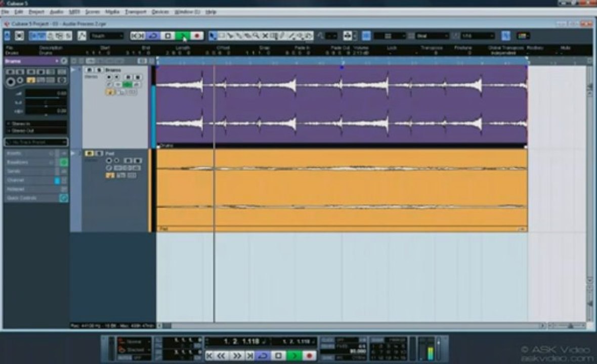Click Record in the top toolbar

click(x=197, y=36)
